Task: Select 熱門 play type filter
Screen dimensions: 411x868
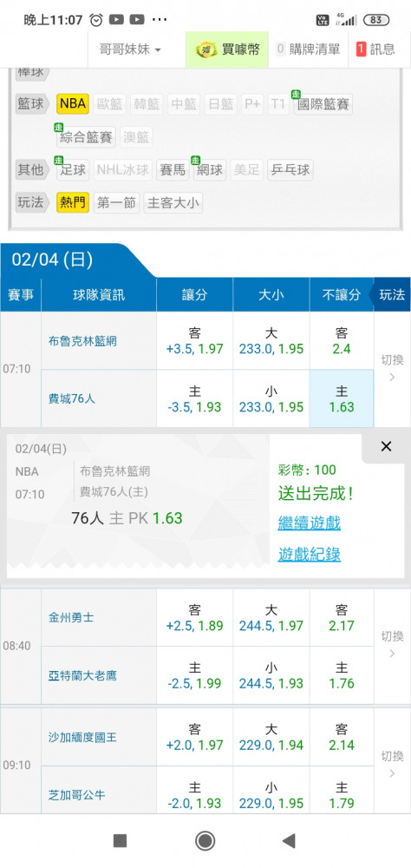Action: pos(73,203)
